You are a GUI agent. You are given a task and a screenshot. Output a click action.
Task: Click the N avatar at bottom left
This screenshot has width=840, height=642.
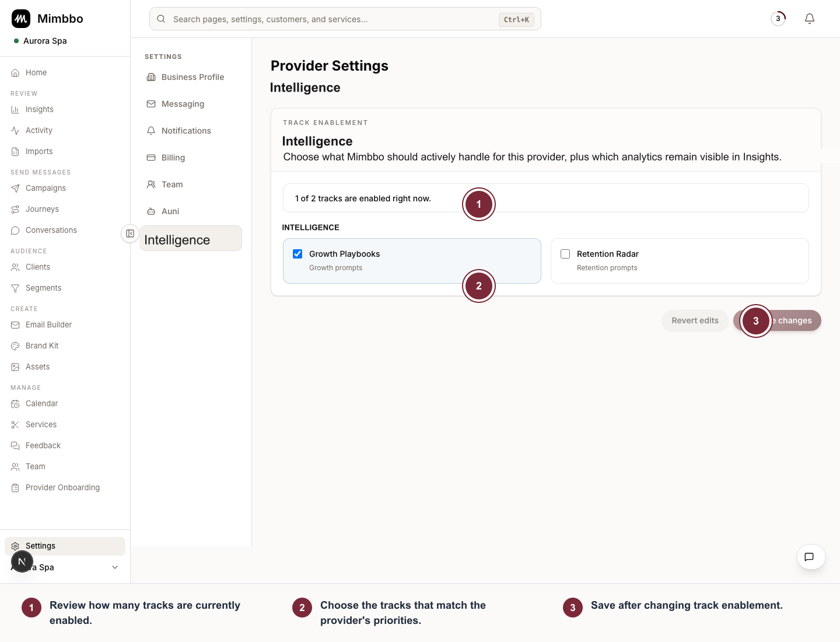tap(22, 561)
